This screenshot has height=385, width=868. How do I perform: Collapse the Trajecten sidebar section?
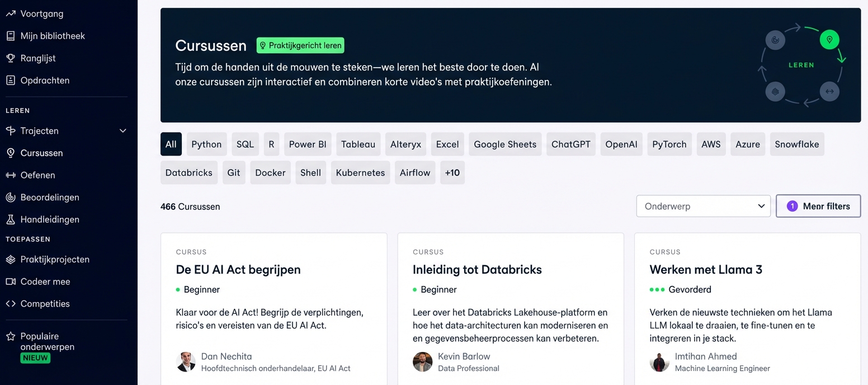click(x=122, y=130)
